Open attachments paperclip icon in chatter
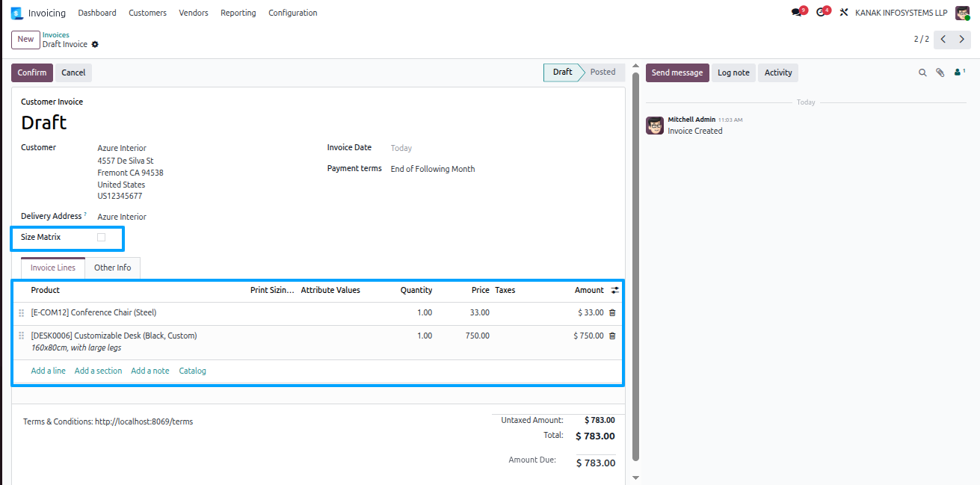The image size is (980, 485). (x=940, y=72)
